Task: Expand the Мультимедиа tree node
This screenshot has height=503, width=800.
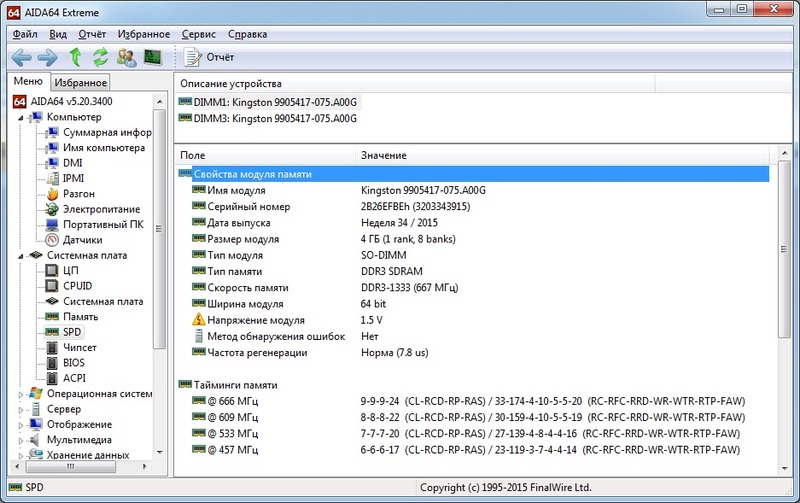Action: point(21,440)
